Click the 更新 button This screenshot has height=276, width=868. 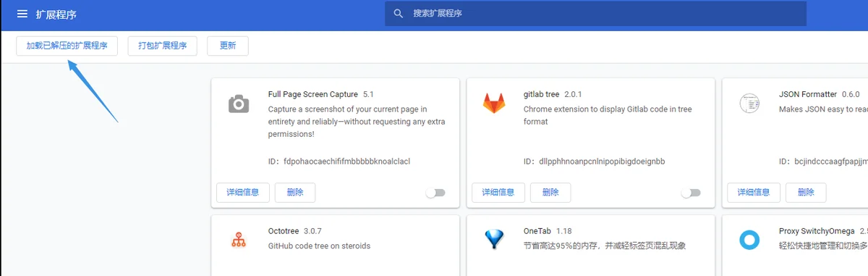coord(228,46)
